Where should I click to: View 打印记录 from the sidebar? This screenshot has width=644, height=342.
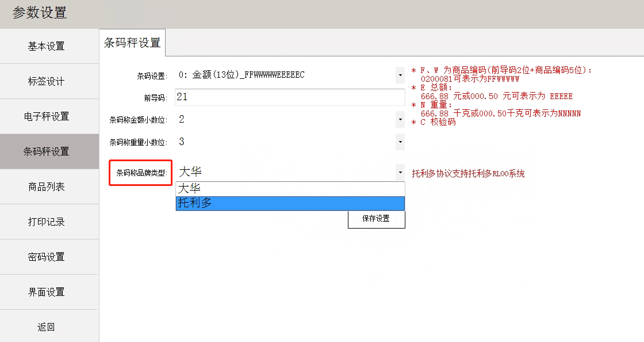coord(46,222)
